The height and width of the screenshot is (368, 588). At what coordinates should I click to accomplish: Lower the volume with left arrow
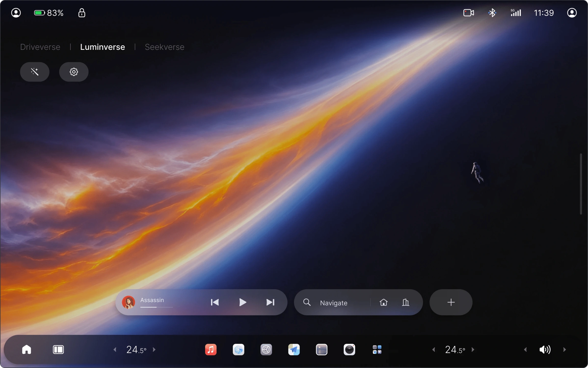pos(525,349)
